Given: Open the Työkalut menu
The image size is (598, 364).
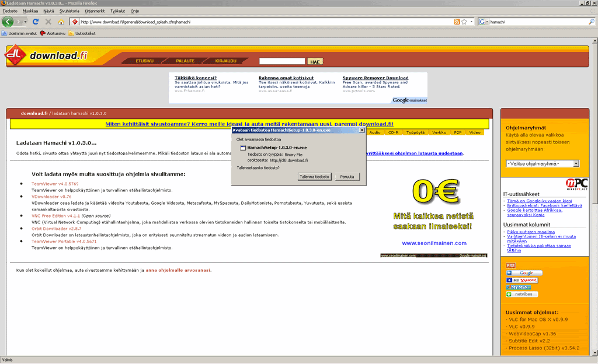Looking at the screenshot, I should click(x=117, y=11).
